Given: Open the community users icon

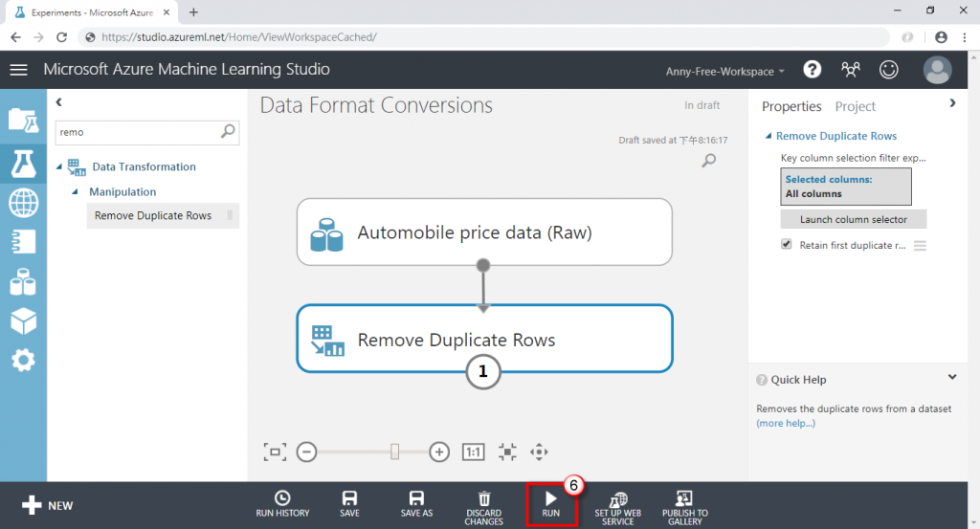Looking at the screenshot, I should [x=850, y=69].
